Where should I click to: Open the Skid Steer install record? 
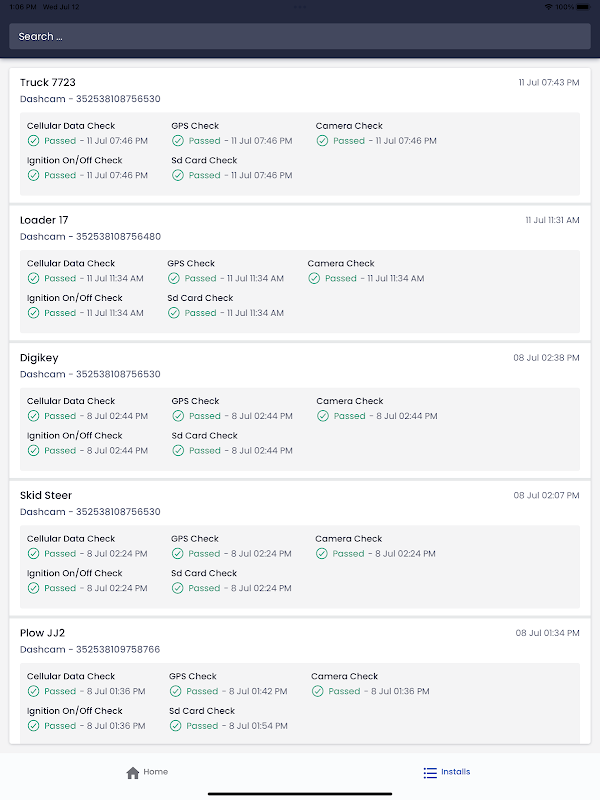(x=46, y=495)
